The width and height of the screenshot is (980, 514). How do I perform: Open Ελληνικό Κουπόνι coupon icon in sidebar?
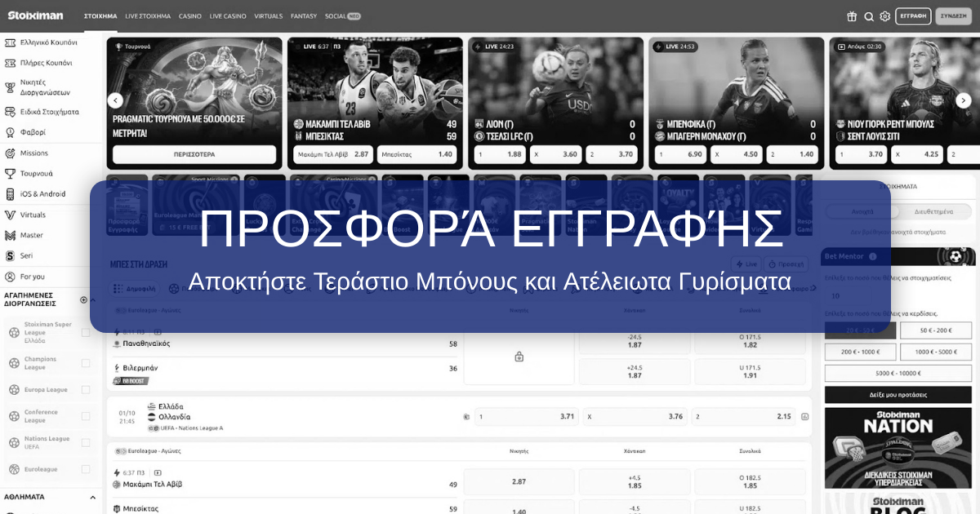11,42
